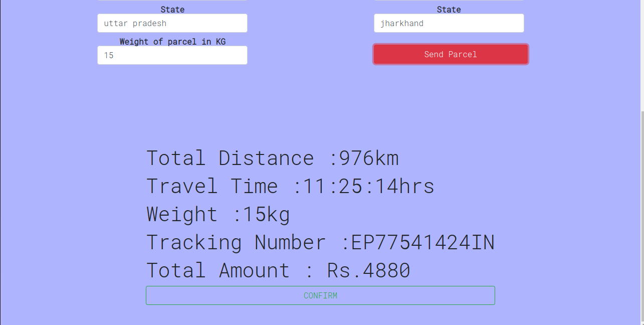Click the red Send Parcel label text

point(450,54)
